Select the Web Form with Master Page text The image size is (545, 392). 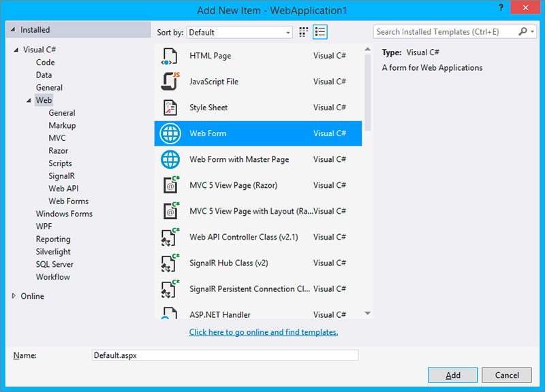(x=239, y=159)
